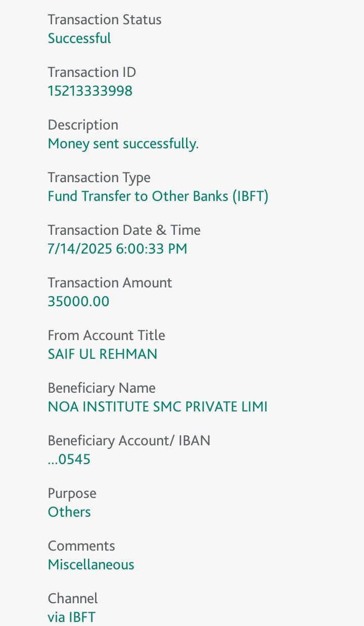Click the via IBFT channel value
Screen dimensions: 364x626
(x=71, y=617)
